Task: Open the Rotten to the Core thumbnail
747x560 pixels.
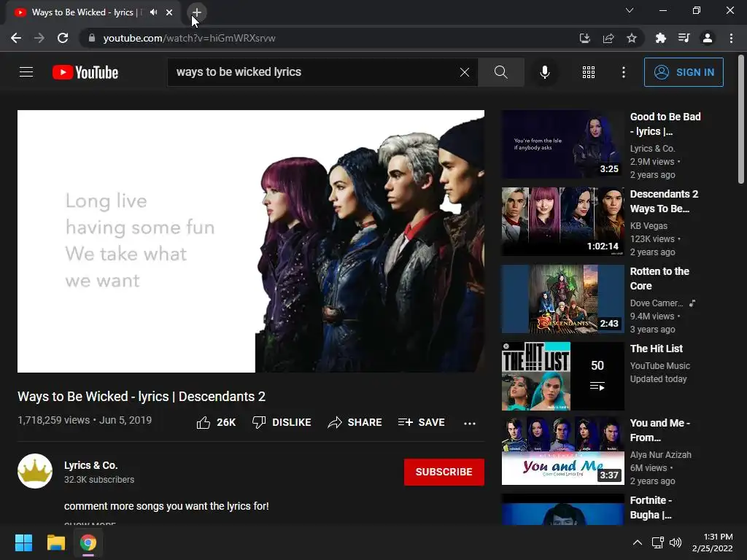Action: [x=562, y=299]
